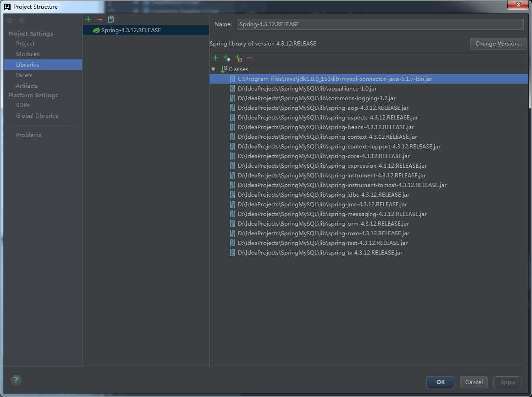The width and height of the screenshot is (532, 397).
Task: Click the forward navigation arrow
Action: pos(22,20)
